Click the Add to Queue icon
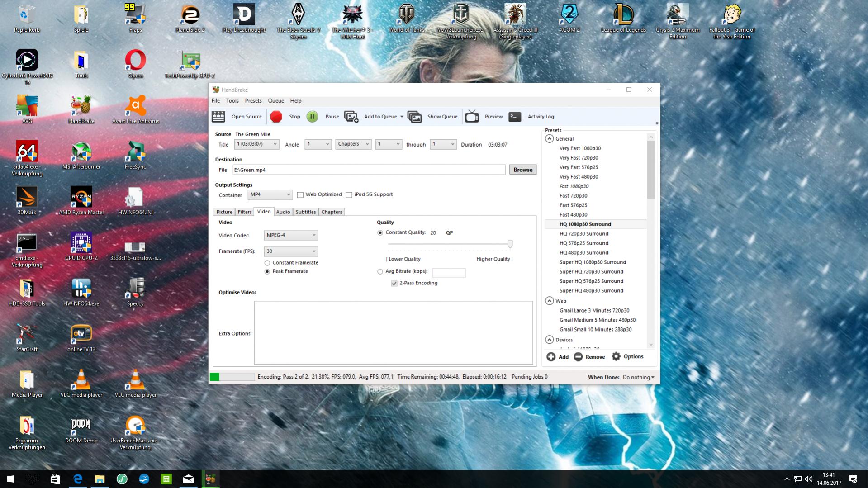The height and width of the screenshot is (488, 868). point(351,117)
